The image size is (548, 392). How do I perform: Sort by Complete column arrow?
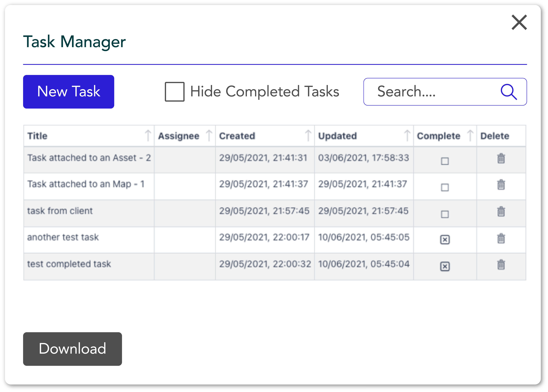(470, 136)
